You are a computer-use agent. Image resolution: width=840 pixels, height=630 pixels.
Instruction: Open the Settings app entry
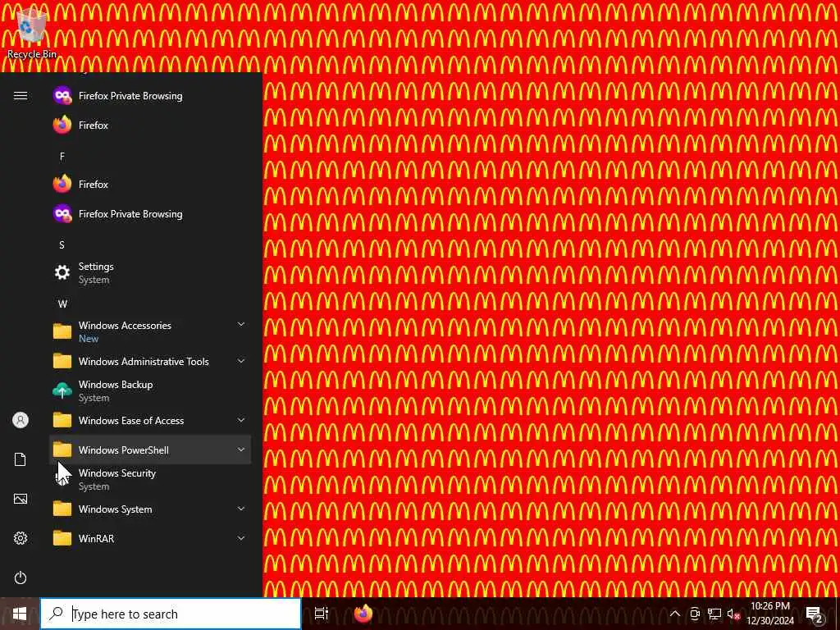tap(150, 272)
